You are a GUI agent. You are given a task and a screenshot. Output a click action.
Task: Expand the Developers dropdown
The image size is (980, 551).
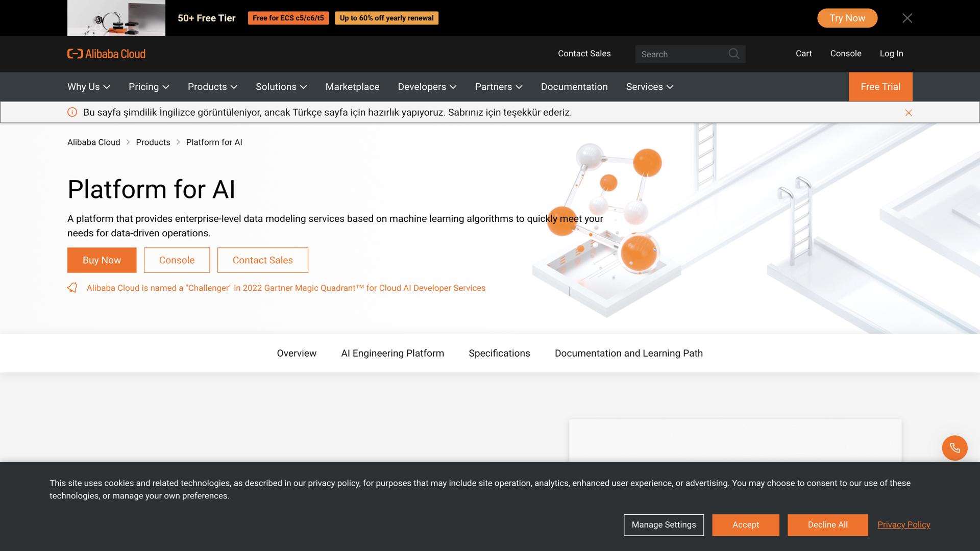pos(427,87)
